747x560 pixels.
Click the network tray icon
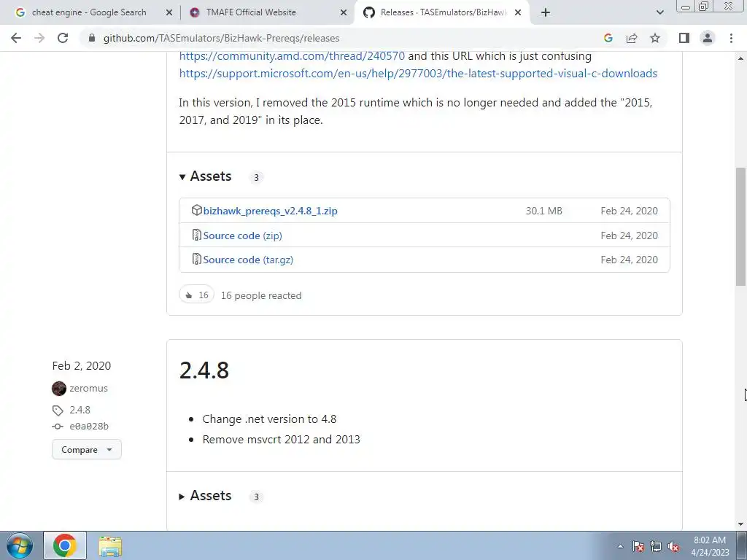[656, 546]
